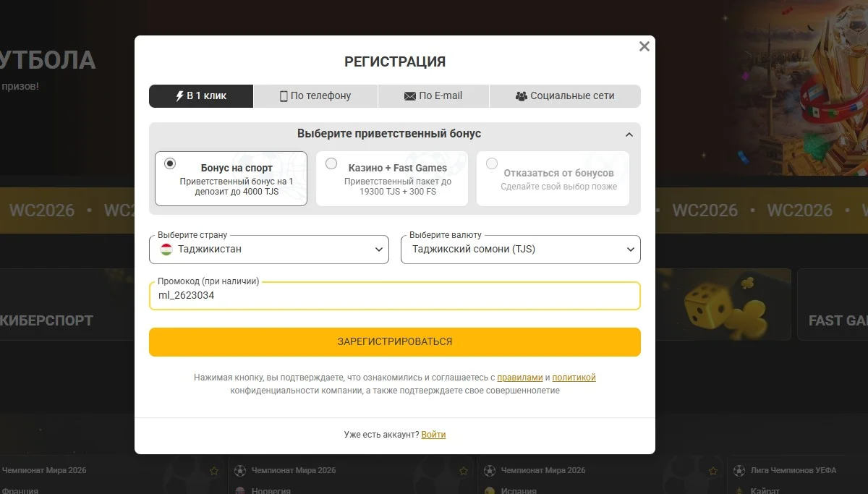Click the promo code input field
Screen dimensions: 868x494
click(x=395, y=295)
